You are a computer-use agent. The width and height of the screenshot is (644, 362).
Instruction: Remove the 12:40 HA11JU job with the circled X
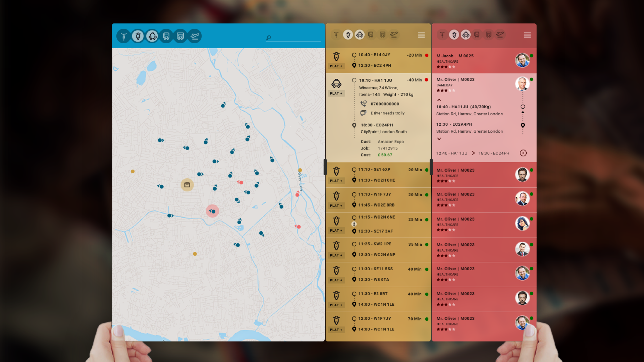pyautogui.click(x=523, y=153)
